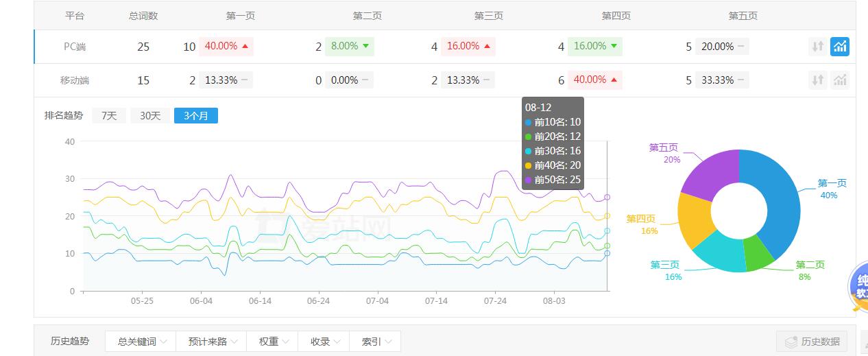Expand the 权重 dropdown

coord(273,342)
